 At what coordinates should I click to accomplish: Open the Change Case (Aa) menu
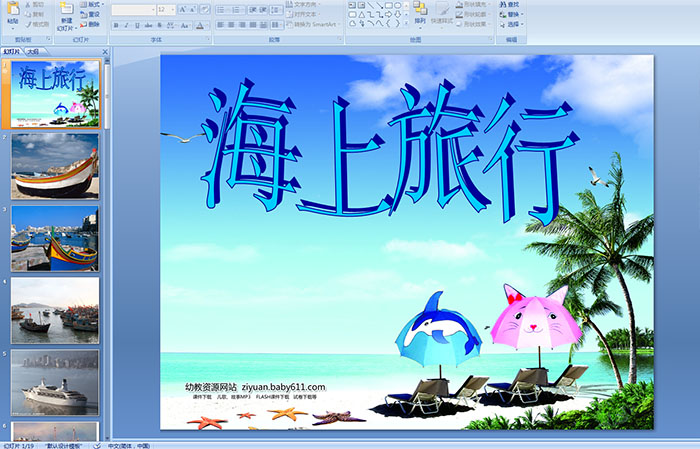click(185, 25)
